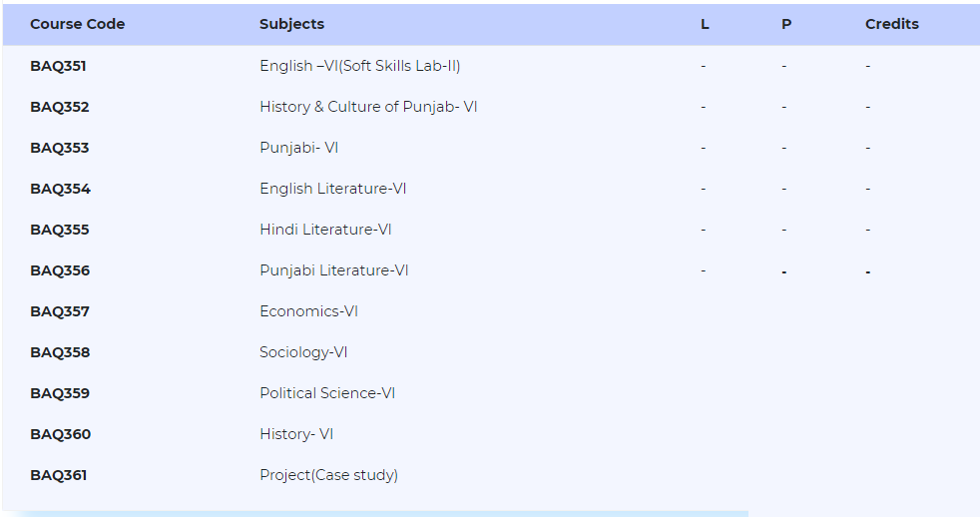Click English –VI(Soft Skills Lab-II) subject
980x517 pixels.
coord(360,66)
